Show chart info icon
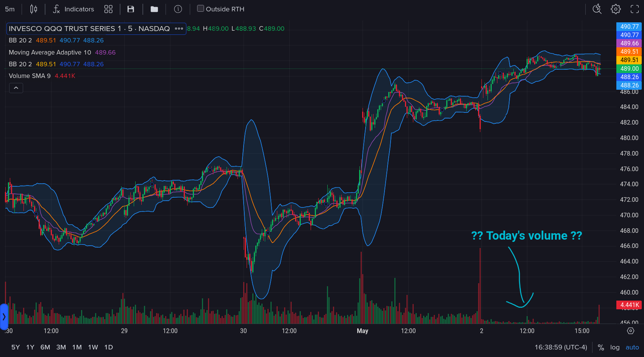 click(178, 9)
